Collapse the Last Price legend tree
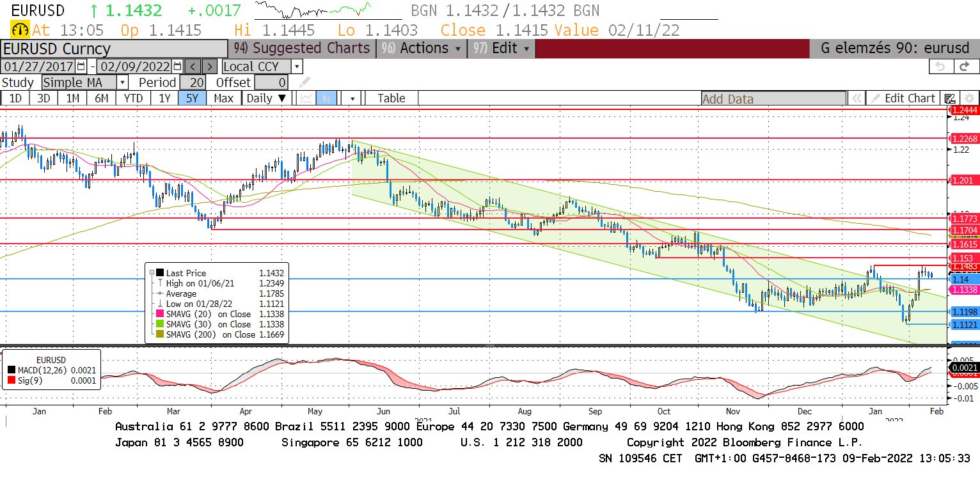980x477 pixels. point(152,273)
